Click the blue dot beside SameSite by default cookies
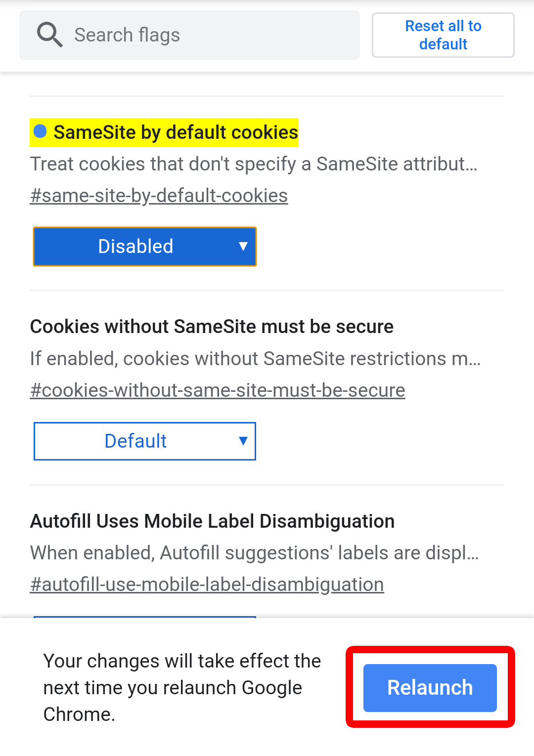The image size is (534, 756). [x=40, y=131]
